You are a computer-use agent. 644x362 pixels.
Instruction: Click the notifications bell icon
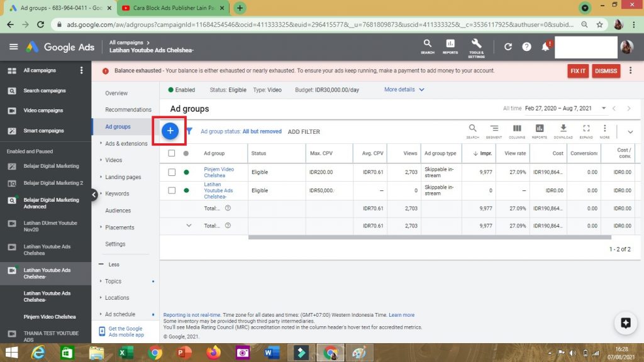pyautogui.click(x=545, y=47)
